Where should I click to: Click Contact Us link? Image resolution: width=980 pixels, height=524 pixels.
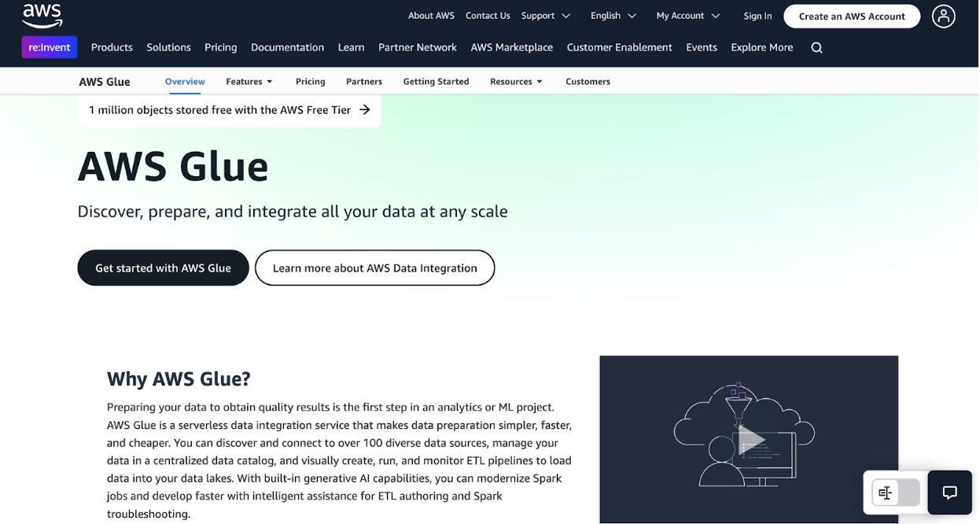(488, 16)
